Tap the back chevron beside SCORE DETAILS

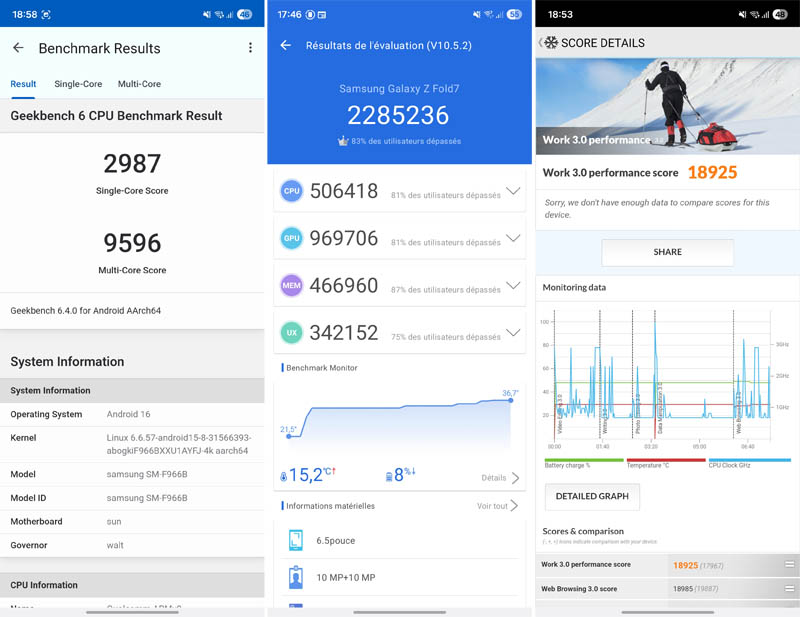[x=542, y=43]
